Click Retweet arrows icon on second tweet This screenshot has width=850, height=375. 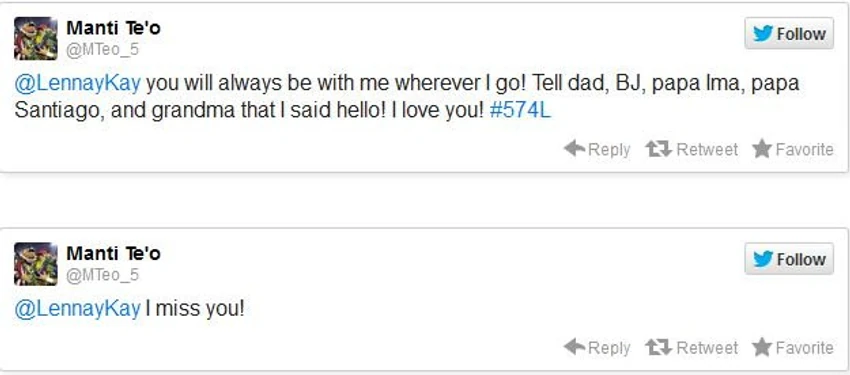coord(659,347)
